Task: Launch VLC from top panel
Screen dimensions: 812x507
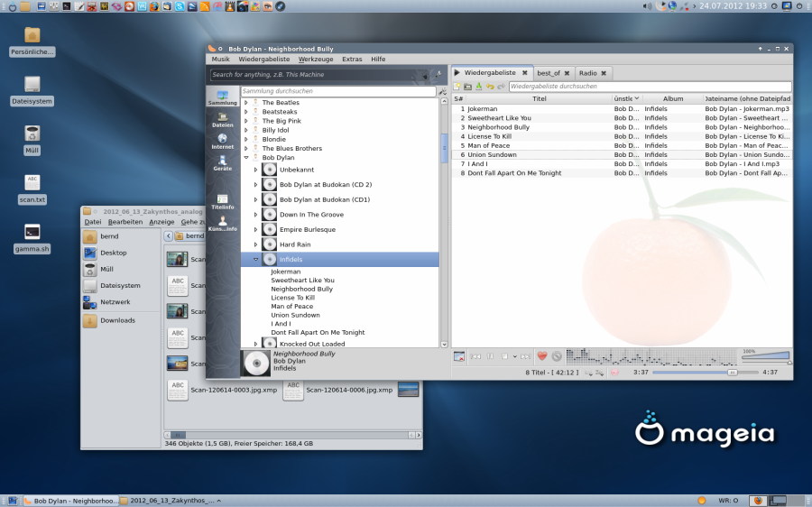Action: (x=229, y=6)
